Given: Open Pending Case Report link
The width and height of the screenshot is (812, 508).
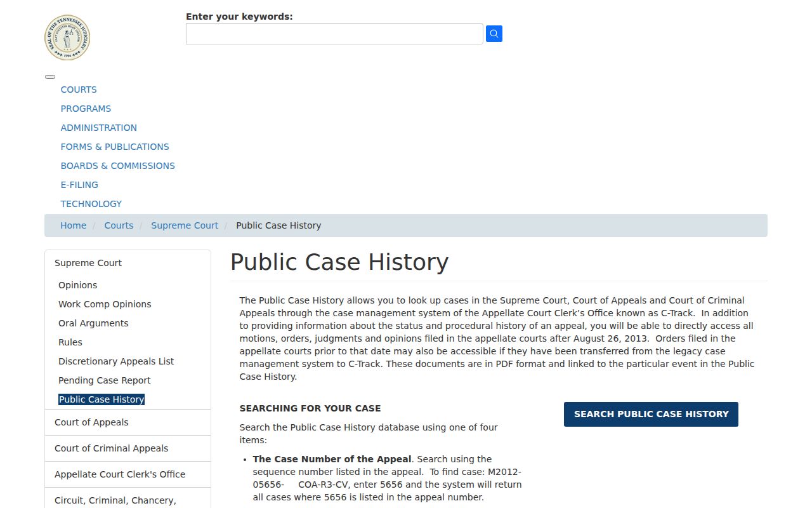Looking at the screenshot, I should (x=105, y=380).
